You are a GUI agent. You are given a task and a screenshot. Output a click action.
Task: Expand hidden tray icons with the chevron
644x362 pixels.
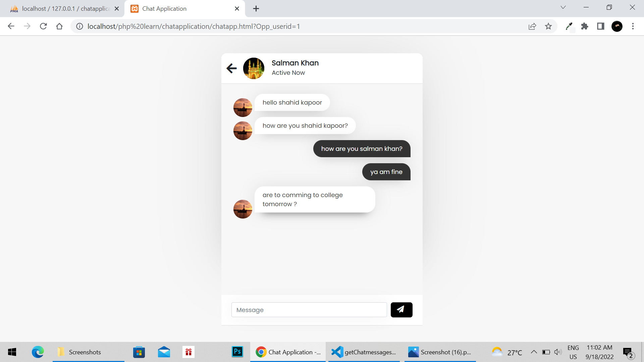click(x=534, y=352)
